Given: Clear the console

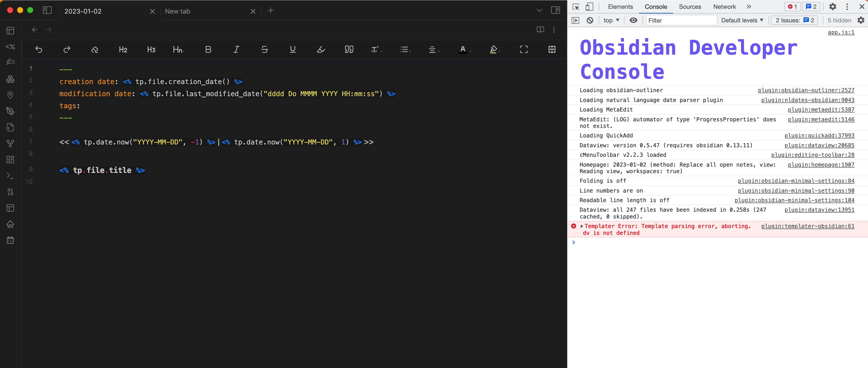Looking at the screenshot, I should [590, 20].
